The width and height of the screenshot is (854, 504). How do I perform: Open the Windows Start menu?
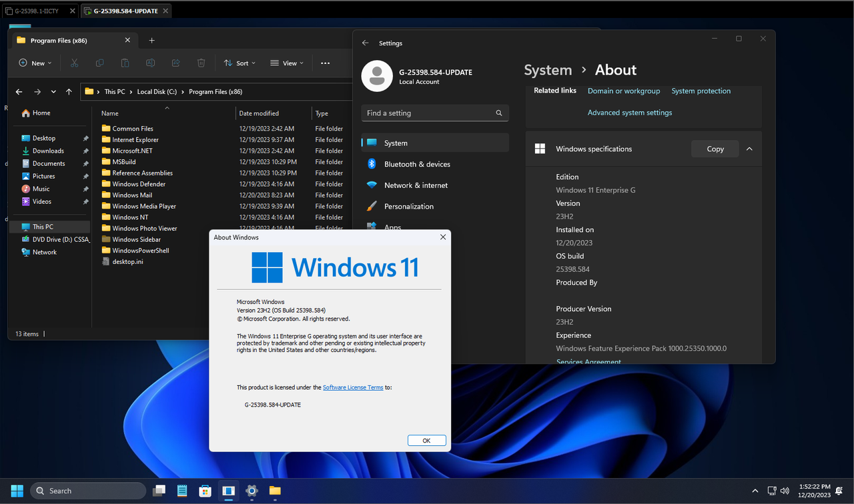[x=17, y=491]
